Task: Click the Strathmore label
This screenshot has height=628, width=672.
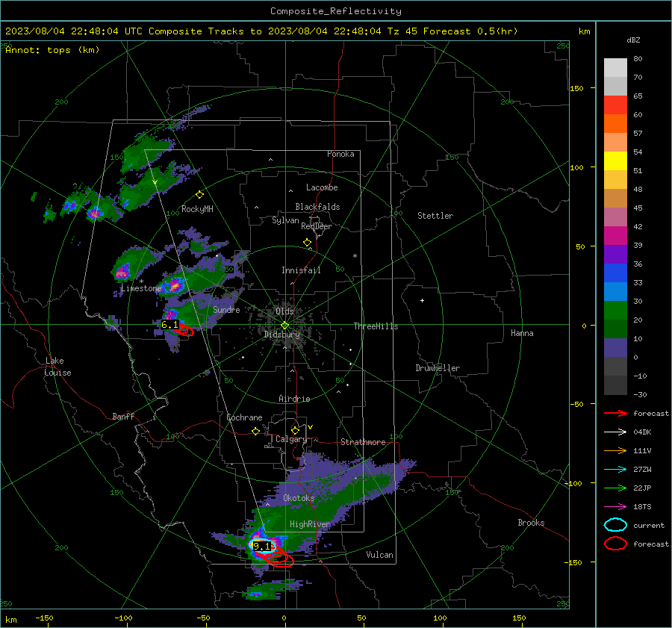Action: click(363, 442)
